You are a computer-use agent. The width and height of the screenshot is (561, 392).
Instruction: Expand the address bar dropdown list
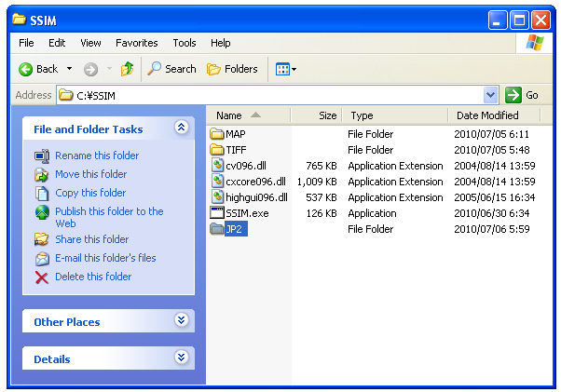[x=490, y=95]
